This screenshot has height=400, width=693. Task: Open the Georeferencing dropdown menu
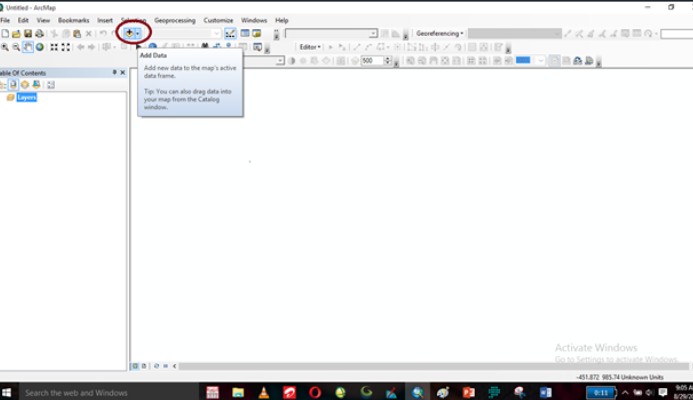(440, 34)
